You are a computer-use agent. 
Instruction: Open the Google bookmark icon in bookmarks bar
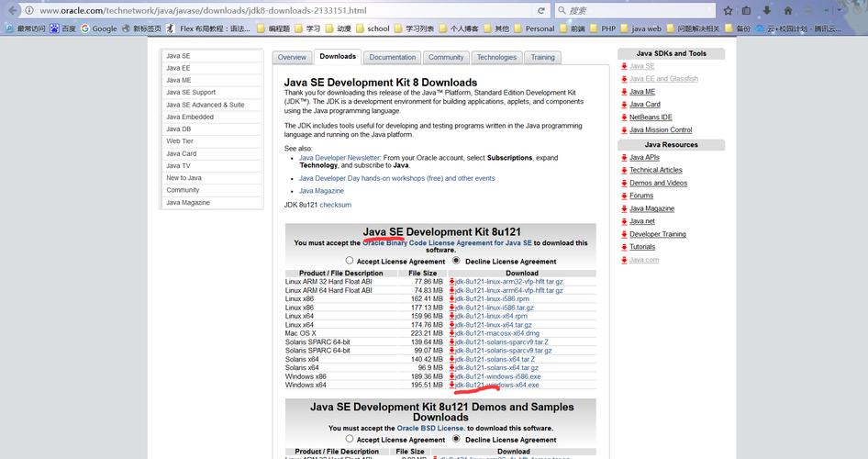(x=85, y=28)
